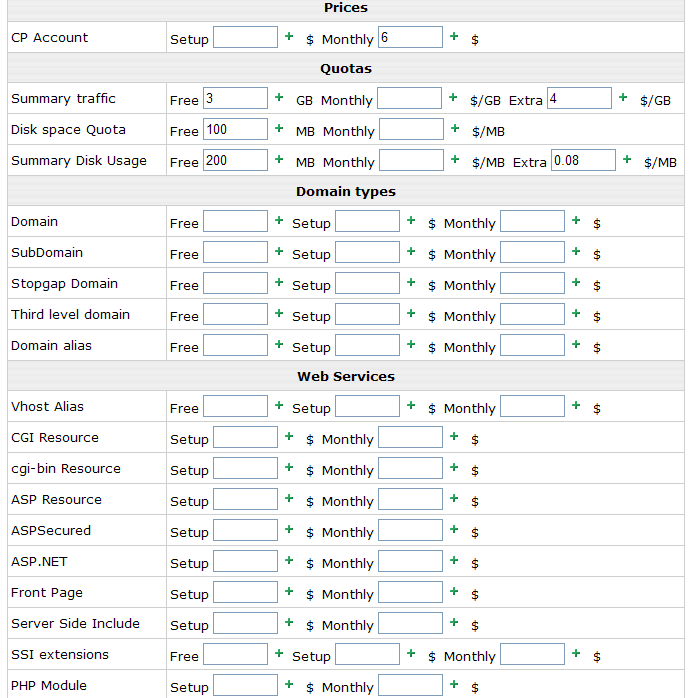Click the plus icon next to Disk space Quota Free
692x698 pixels.
pyautogui.click(x=279, y=128)
